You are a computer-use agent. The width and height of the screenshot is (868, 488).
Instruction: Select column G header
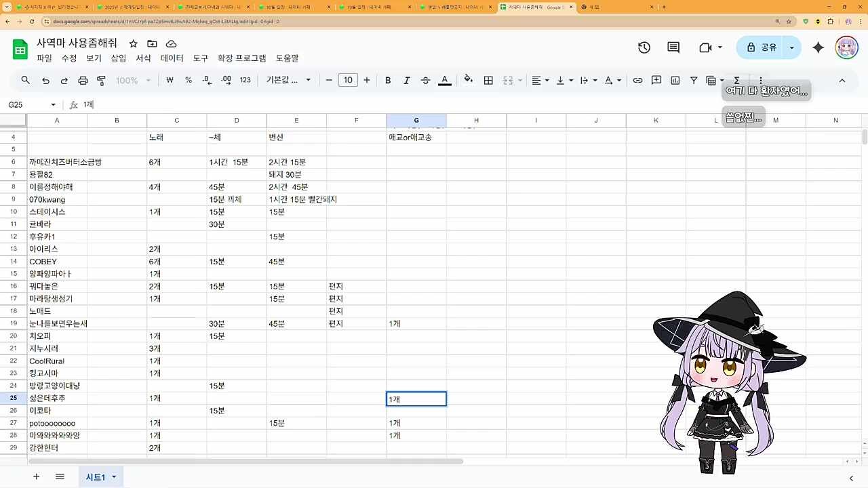click(x=416, y=121)
